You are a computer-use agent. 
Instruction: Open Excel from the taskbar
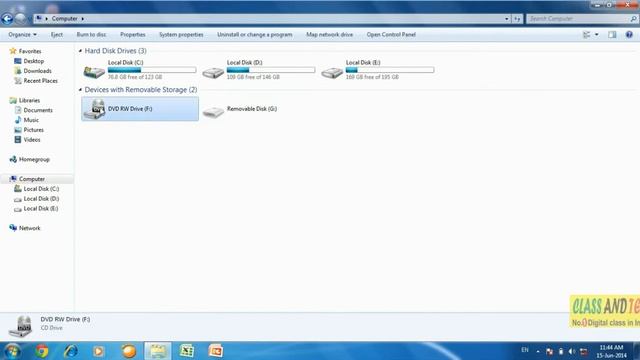(187, 351)
